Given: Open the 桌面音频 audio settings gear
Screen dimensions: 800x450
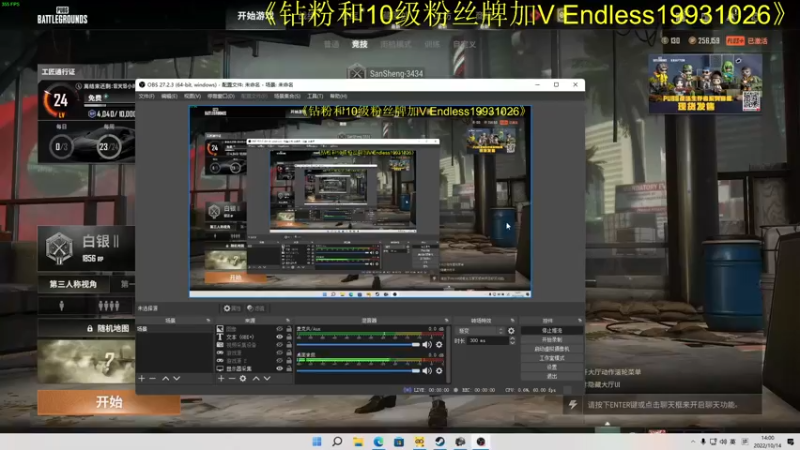Looking at the screenshot, I should pos(439,371).
